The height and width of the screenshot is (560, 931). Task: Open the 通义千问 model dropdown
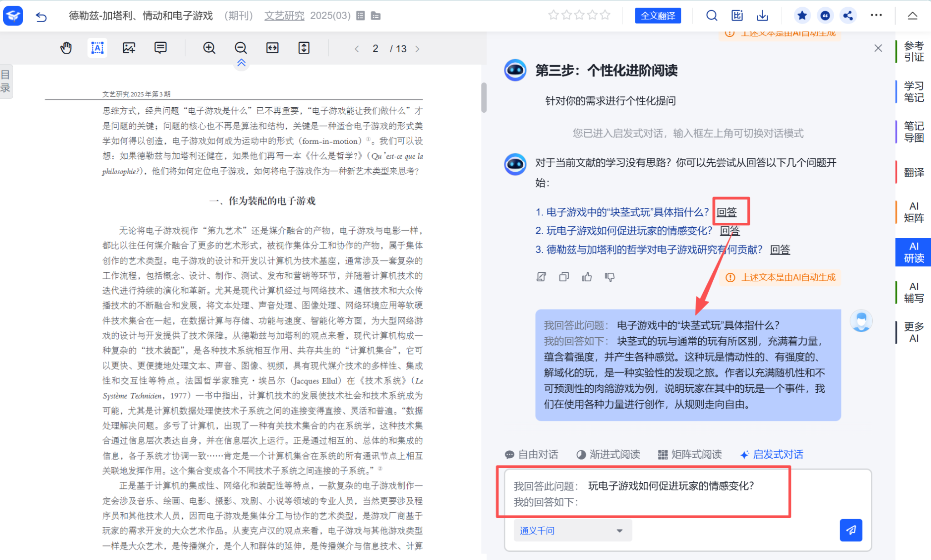pos(572,530)
